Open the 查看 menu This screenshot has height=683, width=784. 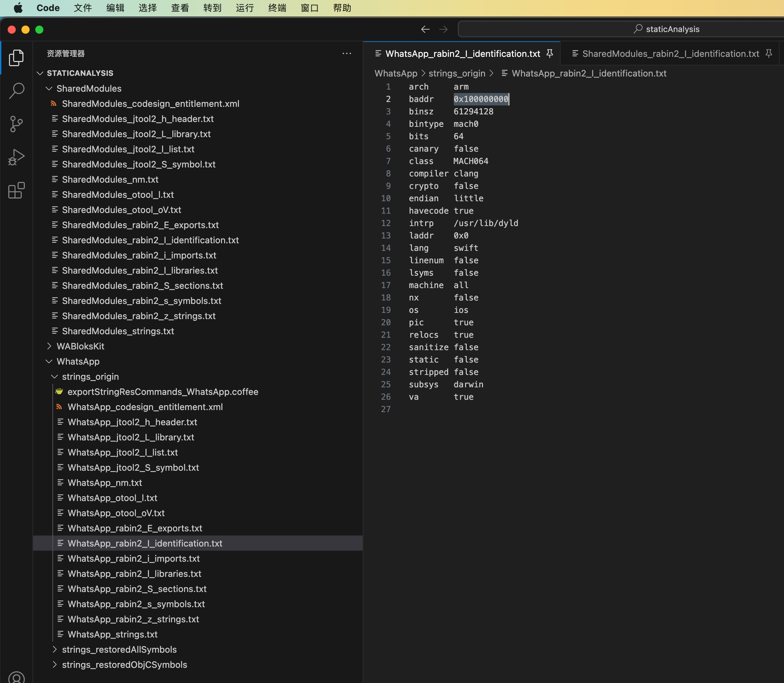pos(180,8)
